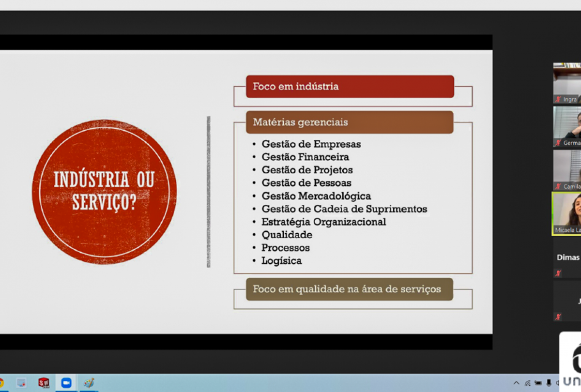Click the 'Estratégia Organizacional' bullet item
This screenshot has height=392, width=581.
(x=323, y=222)
